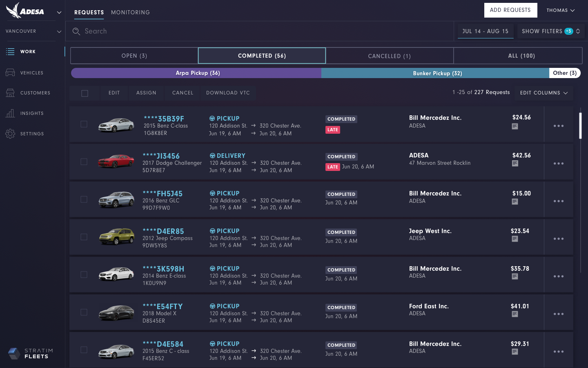588x368 pixels.
Task: Click the search magnifier icon
Action: pos(76,31)
